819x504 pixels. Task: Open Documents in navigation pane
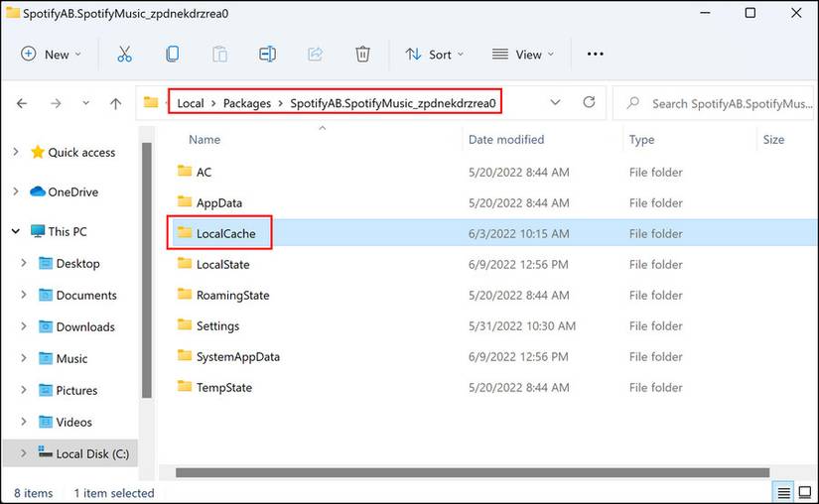86,296
